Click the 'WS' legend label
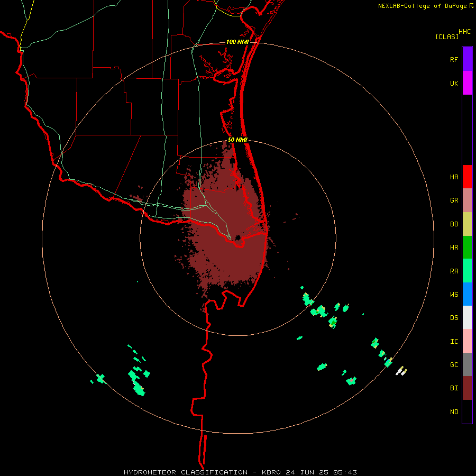476x476 pixels. pyautogui.click(x=454, y=295)
